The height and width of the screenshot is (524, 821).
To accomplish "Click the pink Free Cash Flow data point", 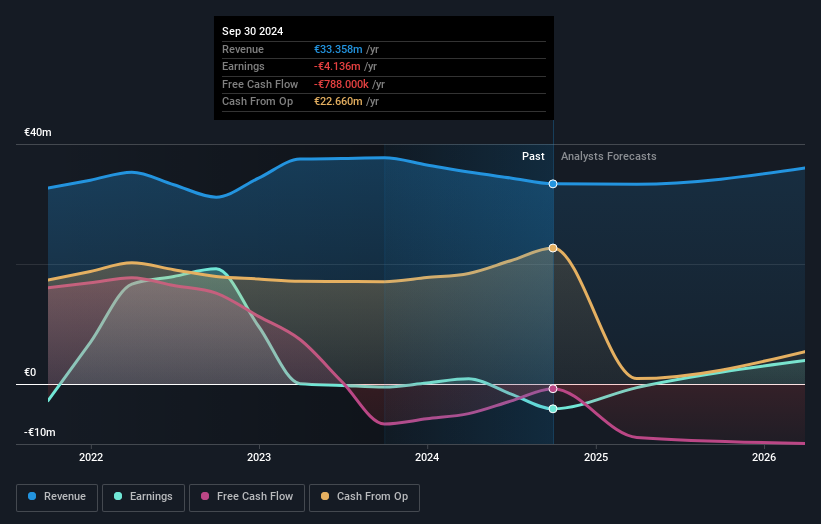I will [x=553, y=388].
